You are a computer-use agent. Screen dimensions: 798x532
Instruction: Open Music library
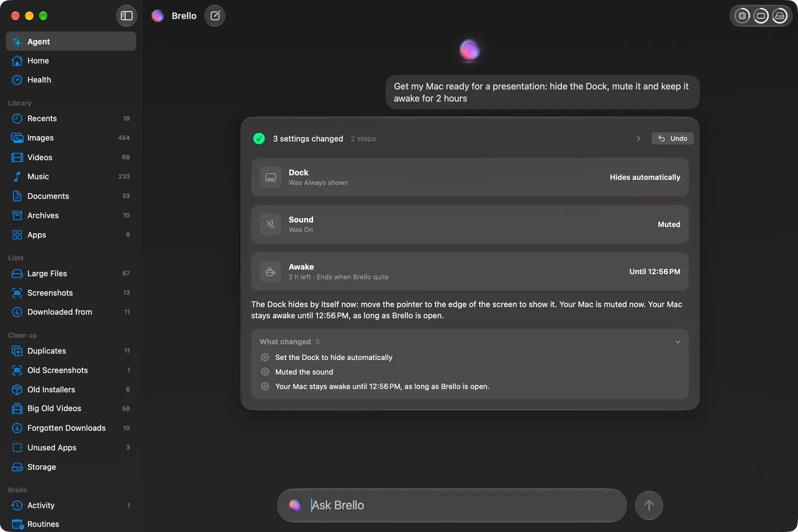[71, 177]
